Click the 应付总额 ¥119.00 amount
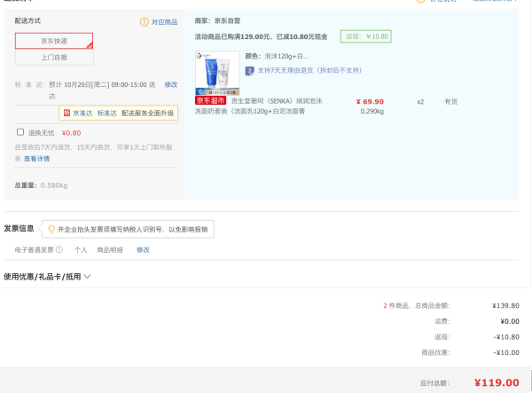Screen dimensions: 532x393 pos(497,383)
